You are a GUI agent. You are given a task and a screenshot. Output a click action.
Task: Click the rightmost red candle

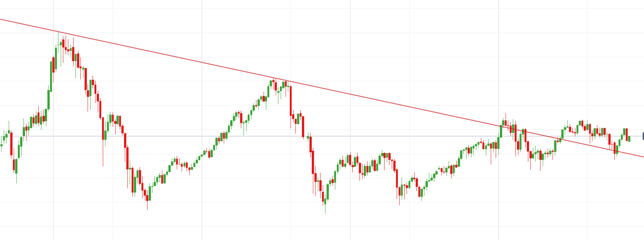(627, 134)
